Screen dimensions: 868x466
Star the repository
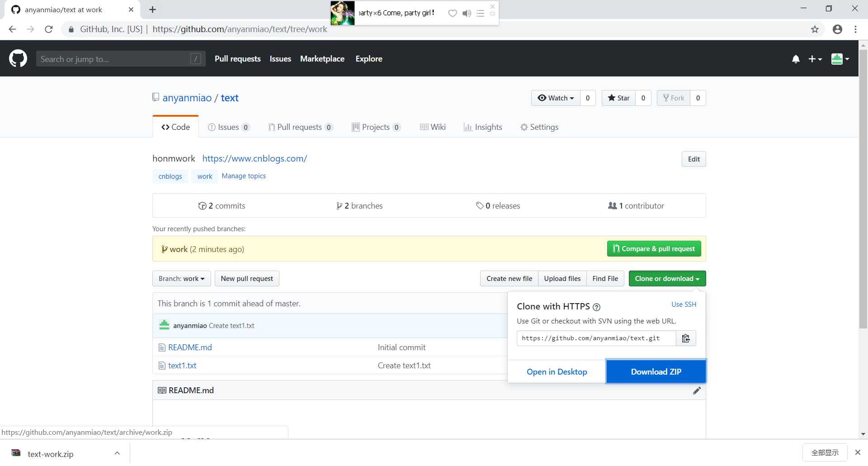618,98
